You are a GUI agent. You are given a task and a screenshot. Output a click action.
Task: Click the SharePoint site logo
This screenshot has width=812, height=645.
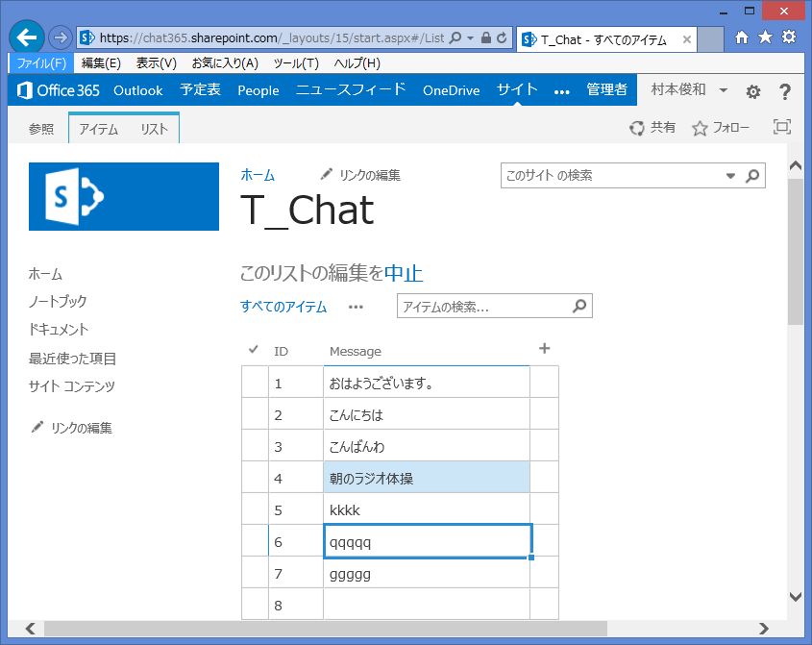click(124, 197)
